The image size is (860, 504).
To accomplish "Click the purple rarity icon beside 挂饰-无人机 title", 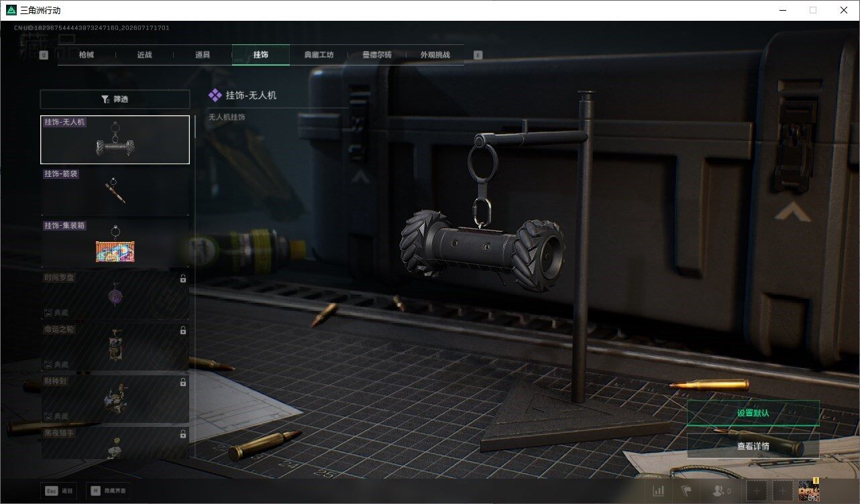I will (215, 95).
